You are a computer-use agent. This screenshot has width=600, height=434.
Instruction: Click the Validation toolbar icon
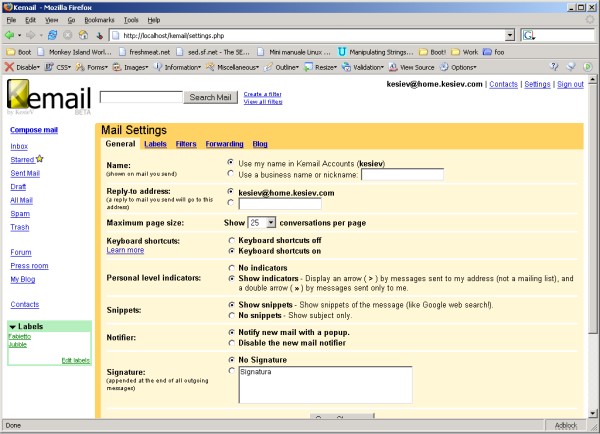pyautogui.click(x=346, y=67)
